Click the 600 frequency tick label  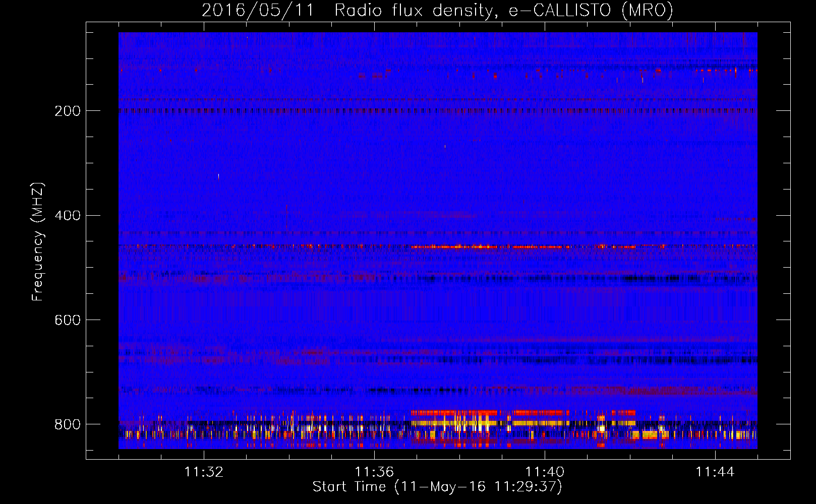click(68, 320)
